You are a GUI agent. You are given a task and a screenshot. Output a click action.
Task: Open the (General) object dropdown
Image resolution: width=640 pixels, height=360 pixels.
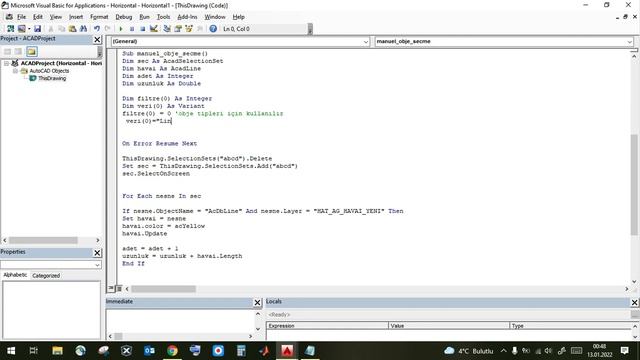point(365,41)
